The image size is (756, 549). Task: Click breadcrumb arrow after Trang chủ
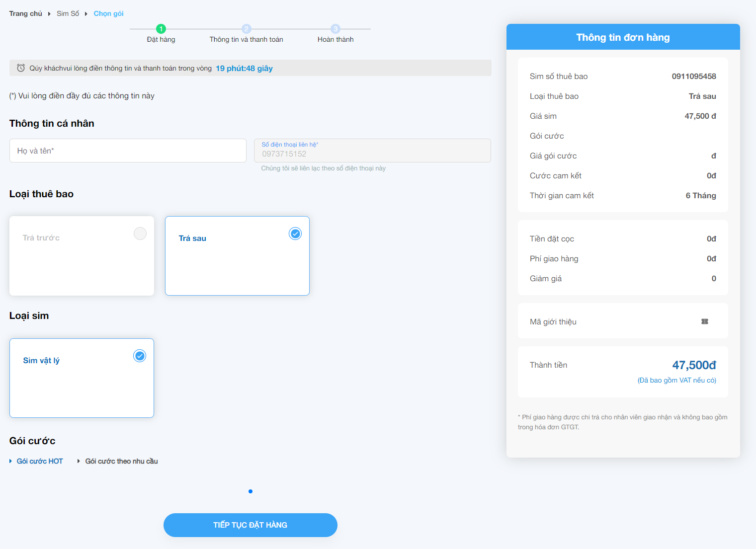coord(49,14)
